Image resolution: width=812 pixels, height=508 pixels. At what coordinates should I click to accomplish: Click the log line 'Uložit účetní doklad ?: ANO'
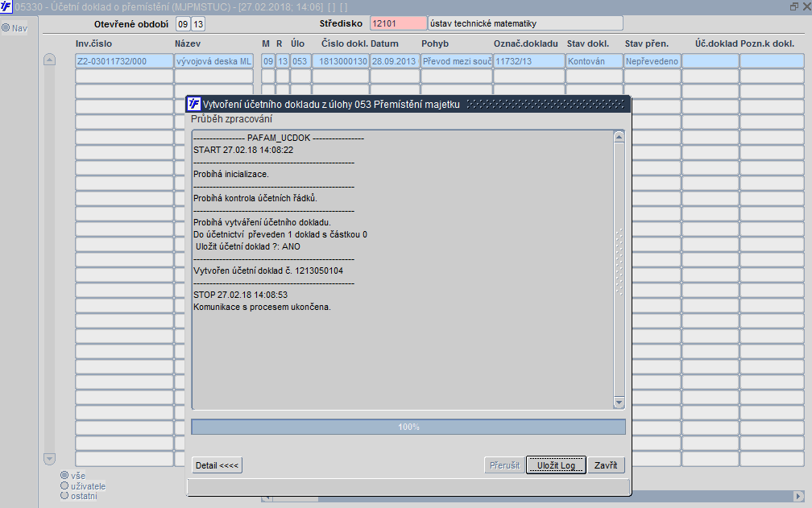(248, 247)
